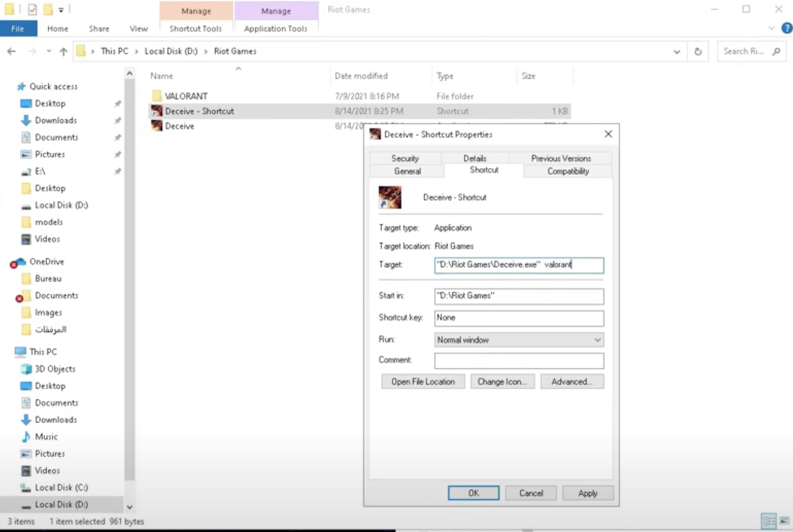The height and width of the screenshot is (532, 793).
Task: Click the Back navigation arrow
Action: 12,51
